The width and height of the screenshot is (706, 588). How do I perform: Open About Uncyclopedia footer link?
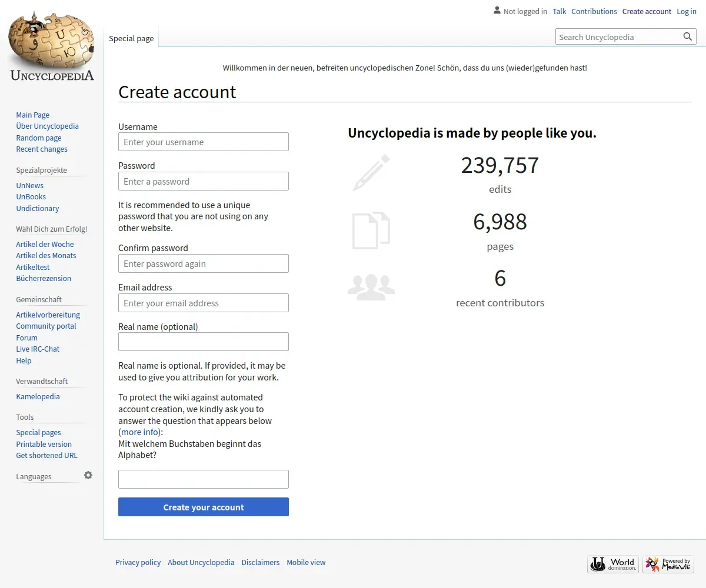(x=201, y=562)
